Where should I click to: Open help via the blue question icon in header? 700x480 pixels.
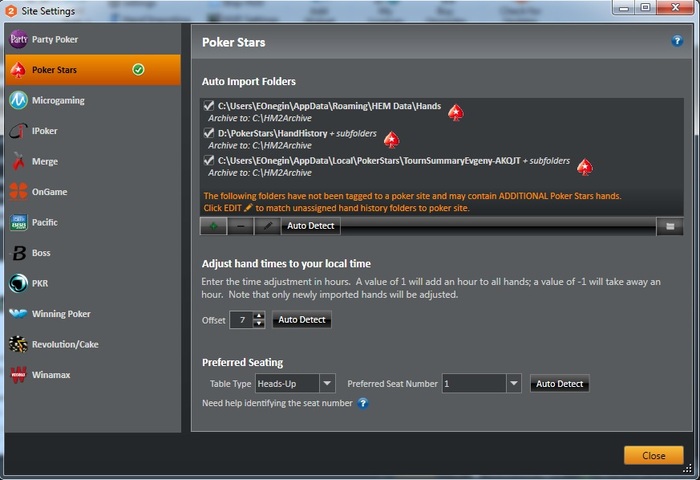(x=677, y=41)
